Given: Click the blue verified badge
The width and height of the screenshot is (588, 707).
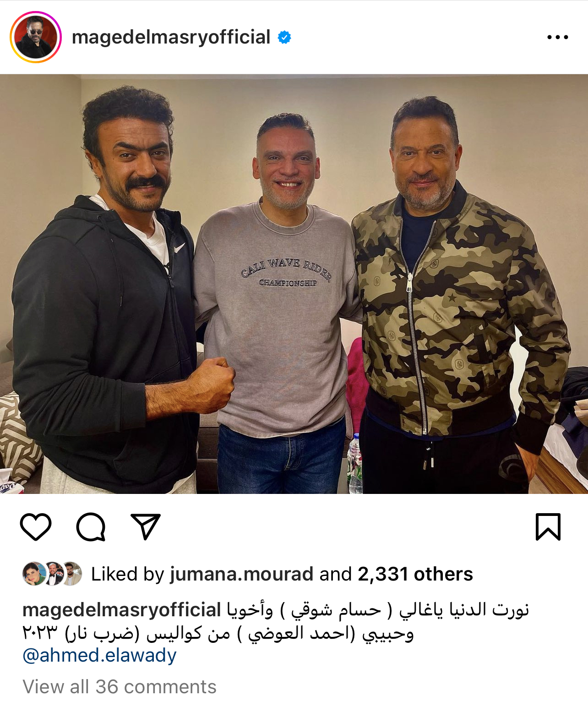Looking at the screenshot, I should (284, 37).
